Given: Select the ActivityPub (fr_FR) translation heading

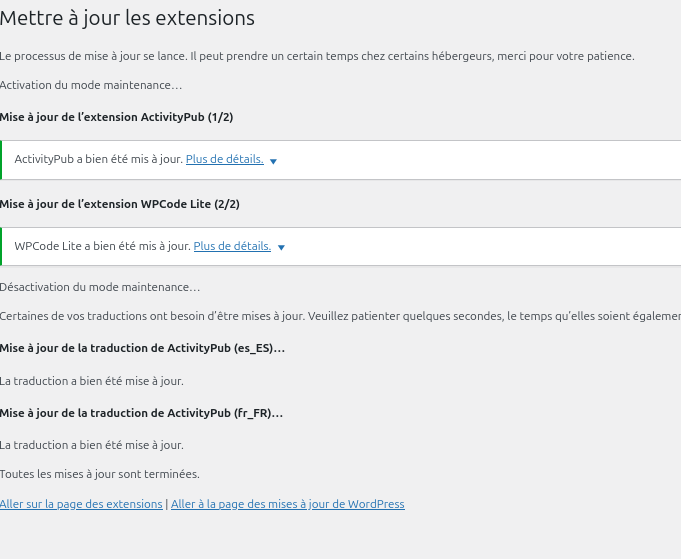Looking at the screenshot, I should (141, 413).
